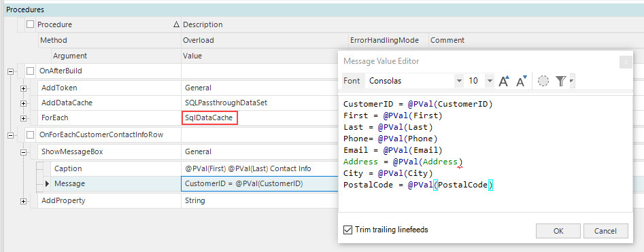644x252 pixels.
Task: Select the AddToken method cell
Action: pyautogui.click(x=109, y=88)
